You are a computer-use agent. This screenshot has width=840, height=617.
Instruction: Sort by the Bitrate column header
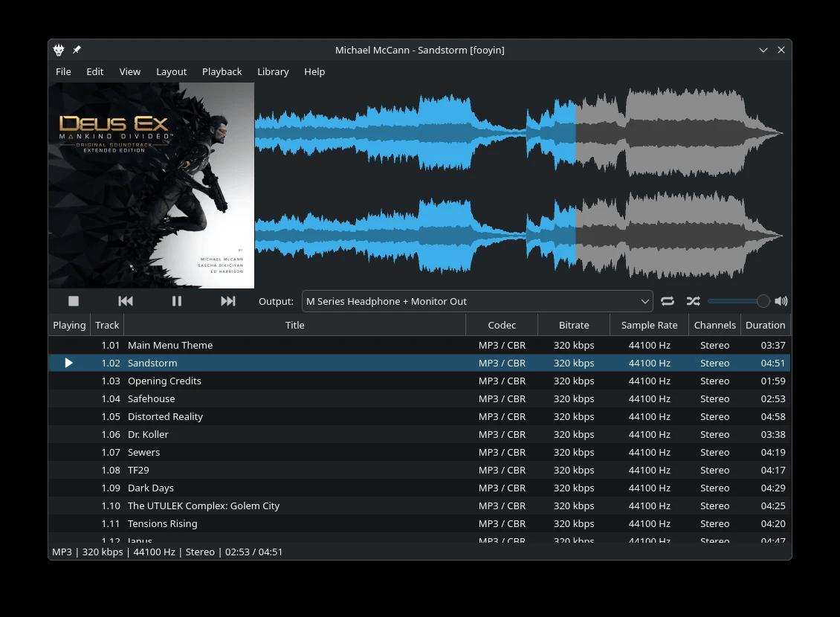[x=574, y=325]
